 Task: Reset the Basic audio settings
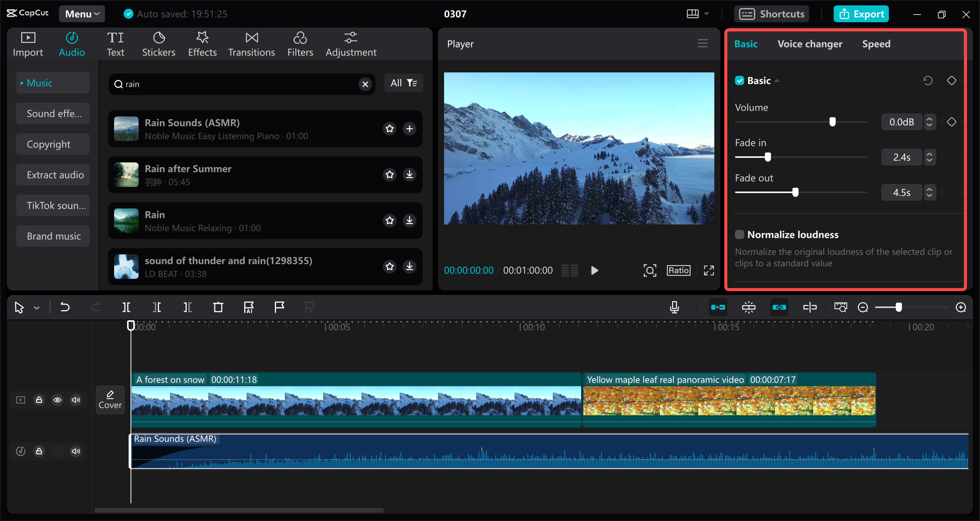click(x=928, y=80)
